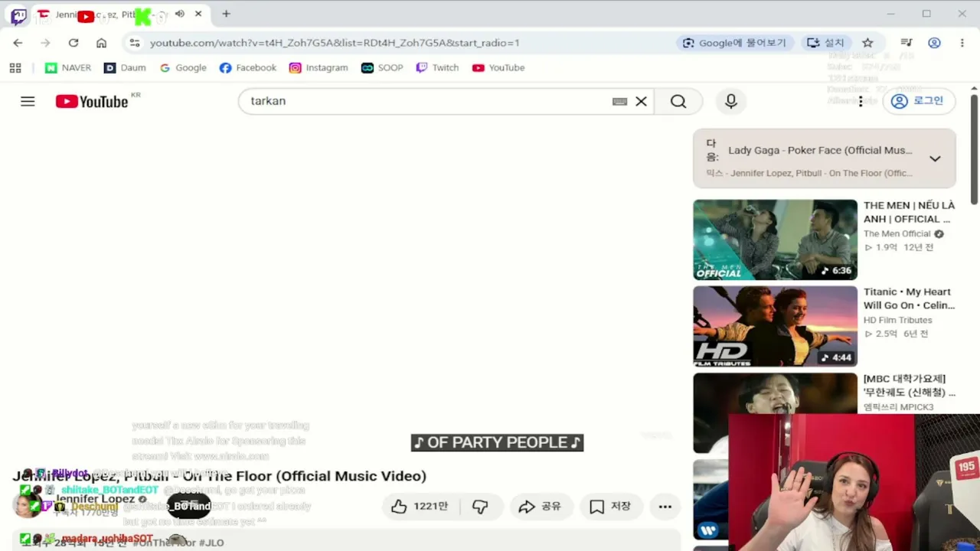Viewport: 980px width, 551px height.
Task: Open YouTube settings three-dot menu
Action: (861, 101)
